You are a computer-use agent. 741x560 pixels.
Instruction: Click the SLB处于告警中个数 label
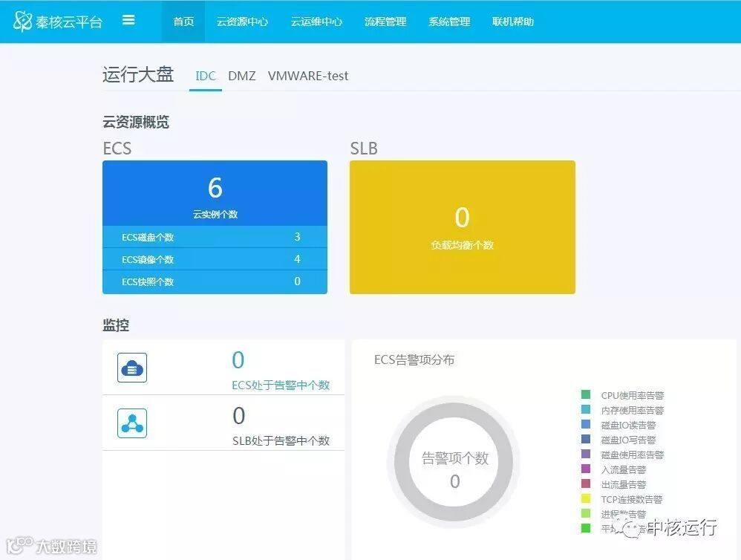(x=281, y=441)
